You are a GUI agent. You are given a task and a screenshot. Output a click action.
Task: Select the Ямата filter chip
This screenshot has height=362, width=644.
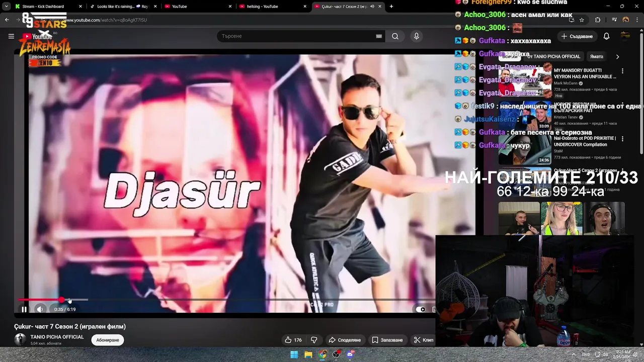[x=596, y=56]
